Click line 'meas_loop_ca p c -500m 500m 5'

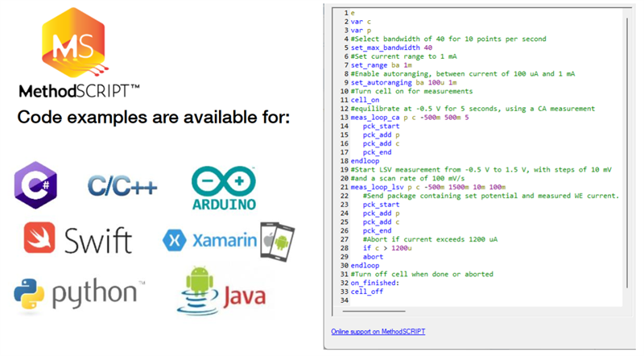pos(410,117)
